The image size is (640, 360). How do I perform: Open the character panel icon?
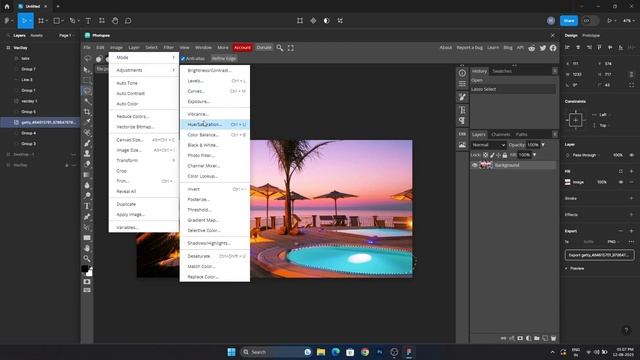[462, 110]
